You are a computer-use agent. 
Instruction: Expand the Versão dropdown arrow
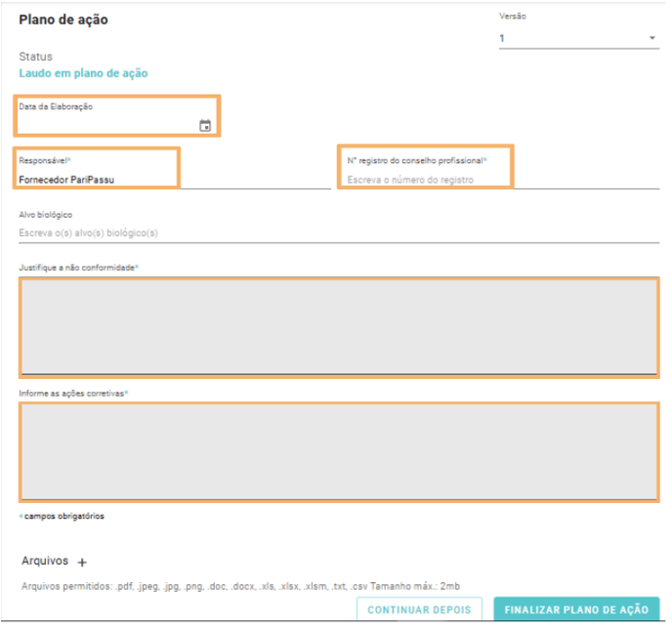pyautogui.click(x=651, y=38)
